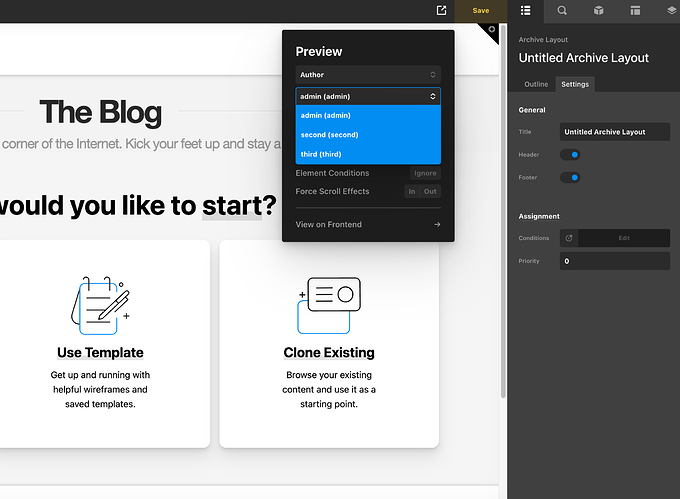
Task: Switch to the Outline tab
Action: pyautogui.click(x=536, y=84)
